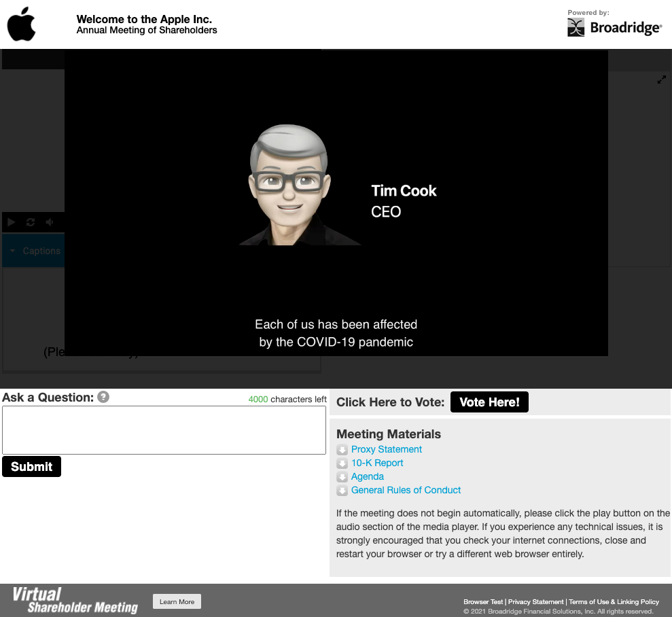Click download icon beside Proxy Statement
Image resolution: width=672 pixels, height=617 pixels.
(342, 449)
